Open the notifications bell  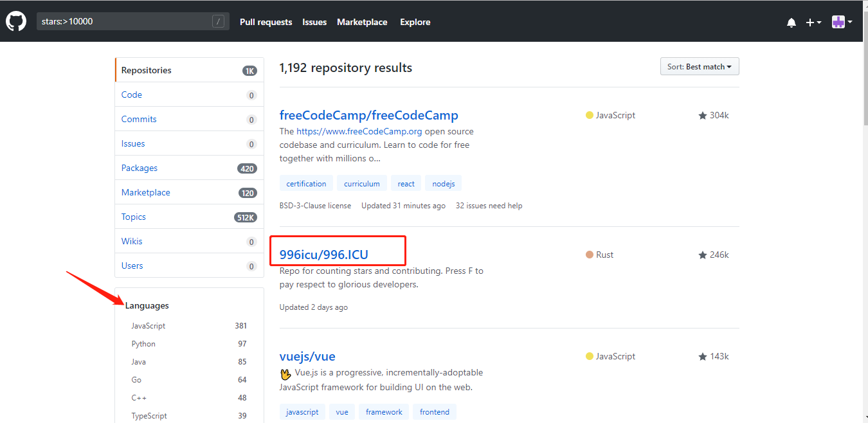coord(791,22)
